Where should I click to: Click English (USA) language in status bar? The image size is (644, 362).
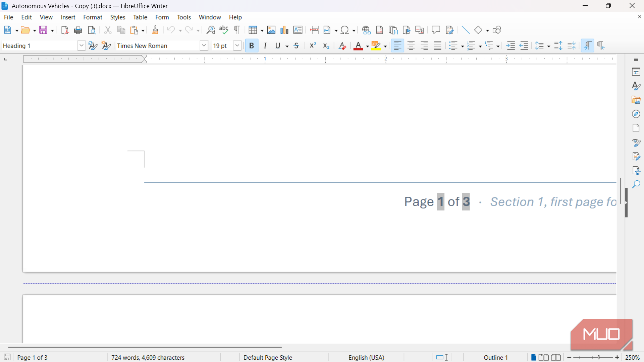click(x=366, y=358)
